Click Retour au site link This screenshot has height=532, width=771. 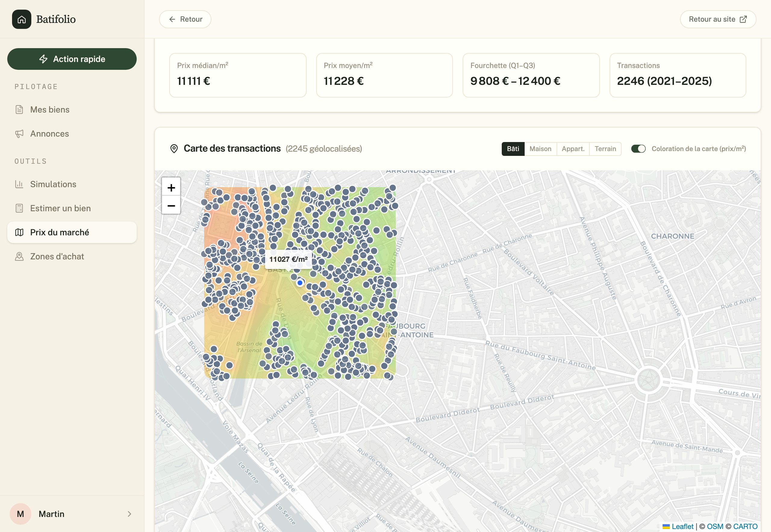coord(718,19)
